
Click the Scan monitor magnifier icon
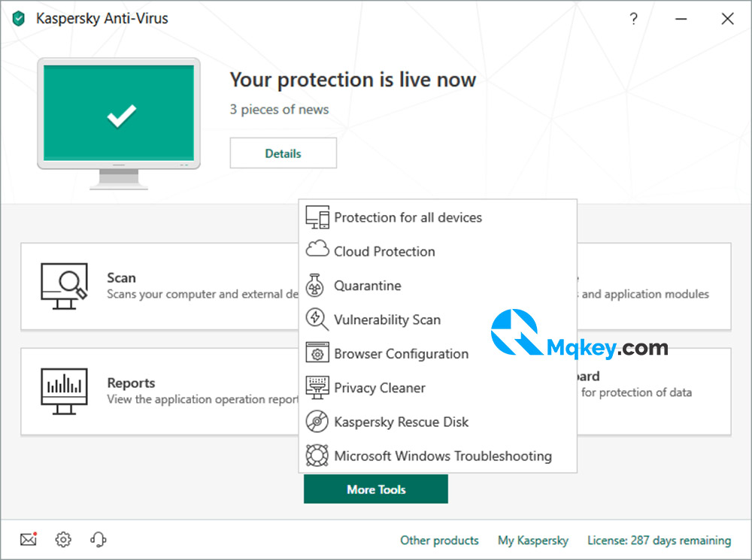[64, 286]
